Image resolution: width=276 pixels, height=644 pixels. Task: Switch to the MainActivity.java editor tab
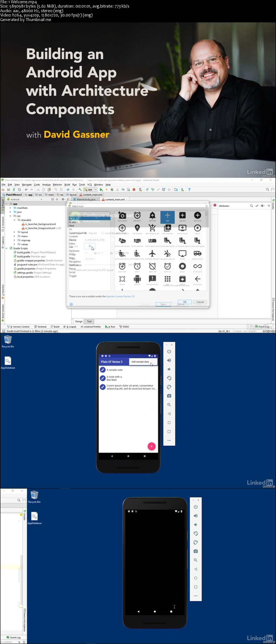coord(86,199)
